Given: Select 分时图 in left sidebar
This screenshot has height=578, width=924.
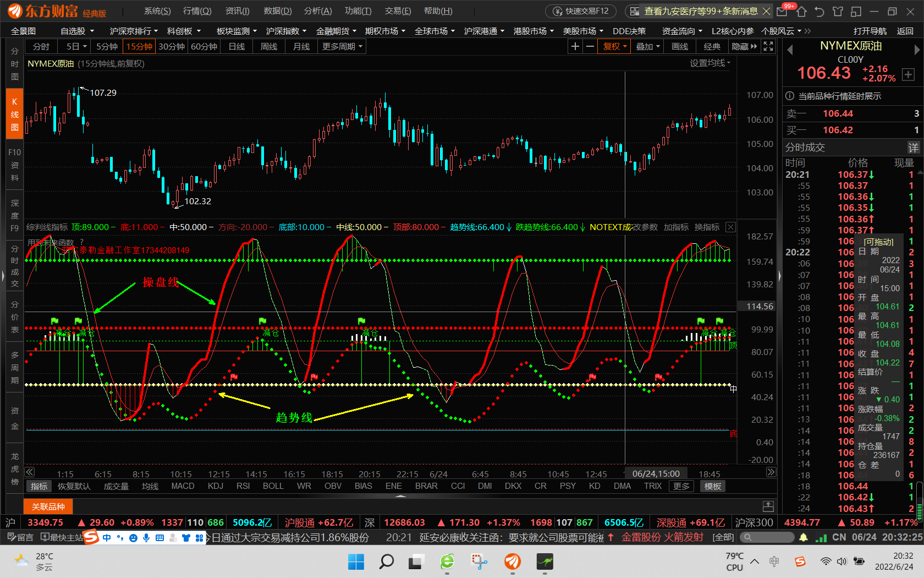Looking at the screenshot, I should pos(15,64).
